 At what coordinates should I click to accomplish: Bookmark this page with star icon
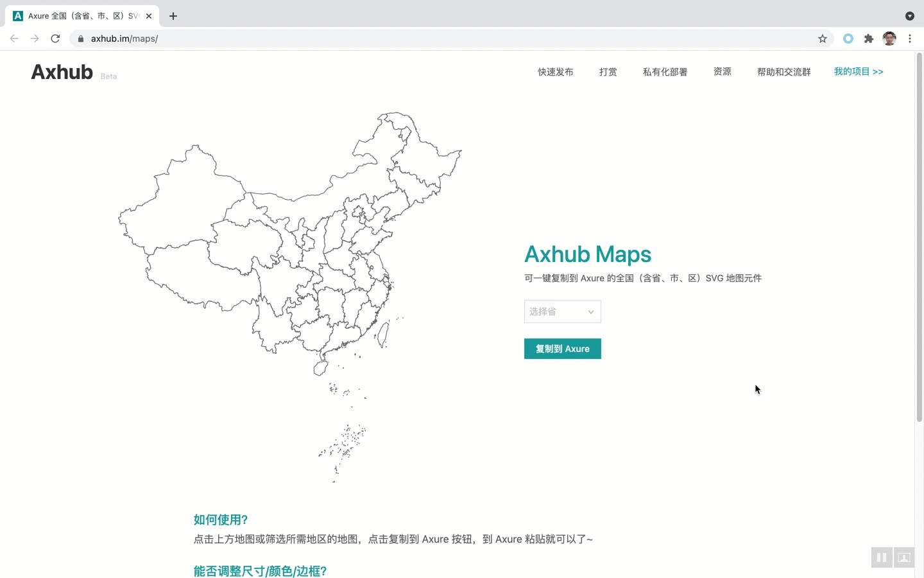[x=823, y=39]
